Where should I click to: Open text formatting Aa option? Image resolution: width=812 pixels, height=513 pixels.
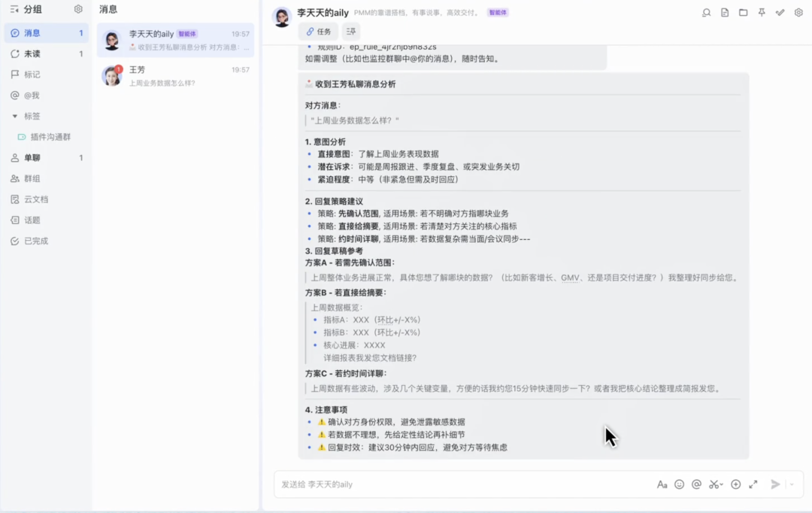pos(662,484)
